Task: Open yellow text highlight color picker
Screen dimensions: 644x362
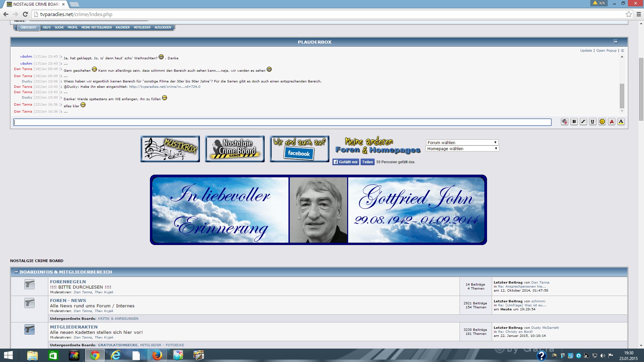Action: pos(621,122)
